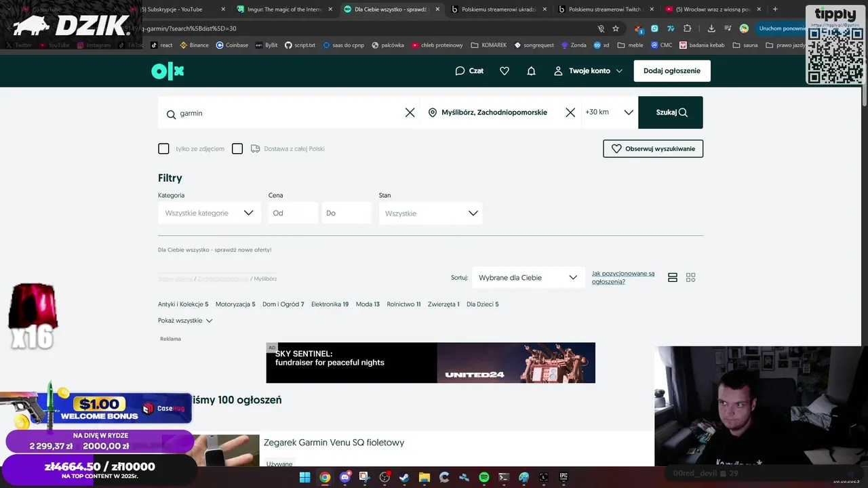Open favorites heart icon in header
Viewport: 868px width, 488px height.
click(505, 71)
